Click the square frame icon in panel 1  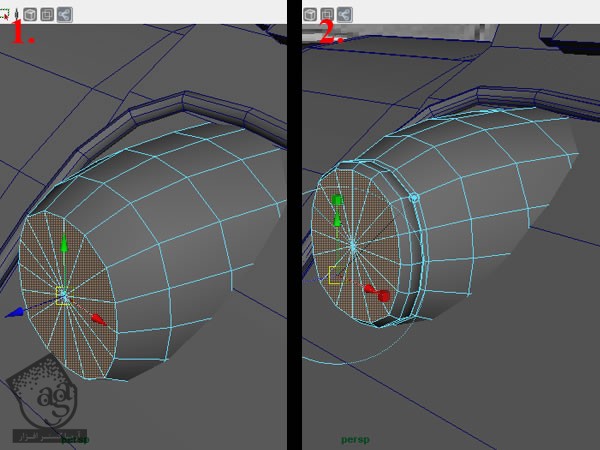pyautogui.click(x=46, y=14)
